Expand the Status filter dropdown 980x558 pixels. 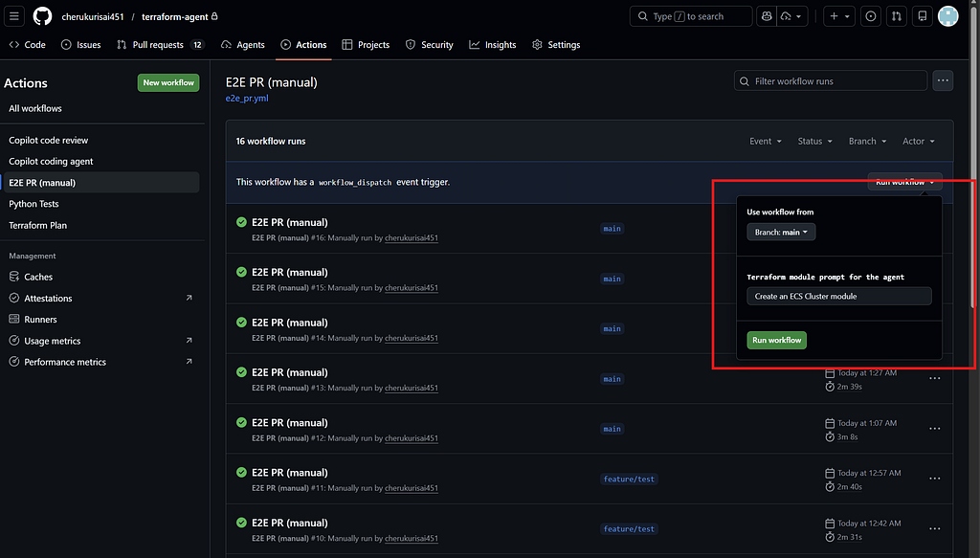815,142
